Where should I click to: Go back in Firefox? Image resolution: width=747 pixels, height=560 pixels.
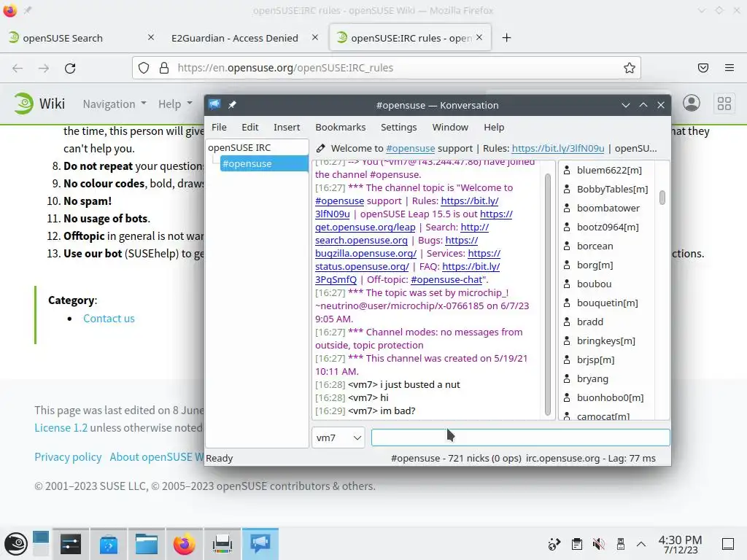point(18,68)
